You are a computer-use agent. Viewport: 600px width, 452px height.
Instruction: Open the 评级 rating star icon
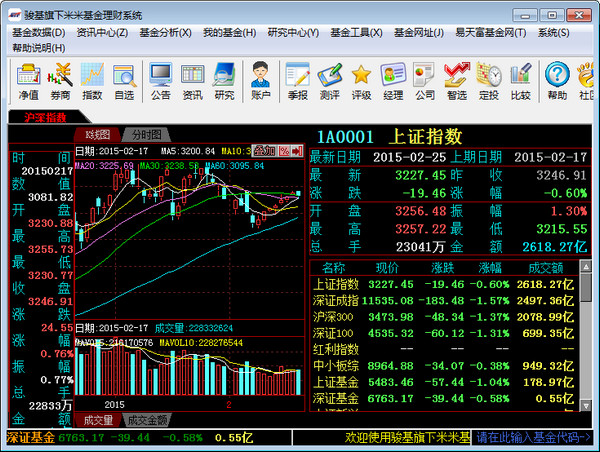coord(361,82)
